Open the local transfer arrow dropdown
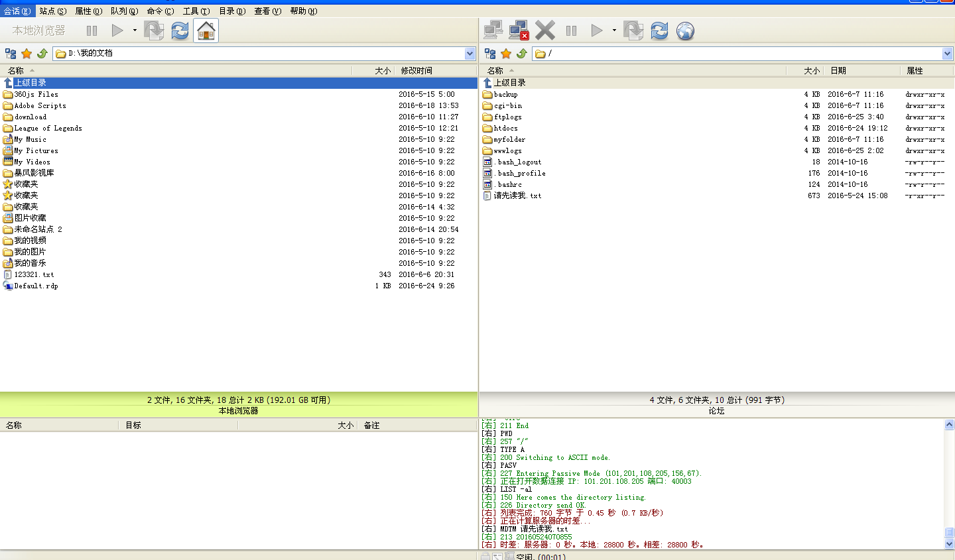This screenshot has height=560, width=955. pyautogui.click(x=135, y=30)
